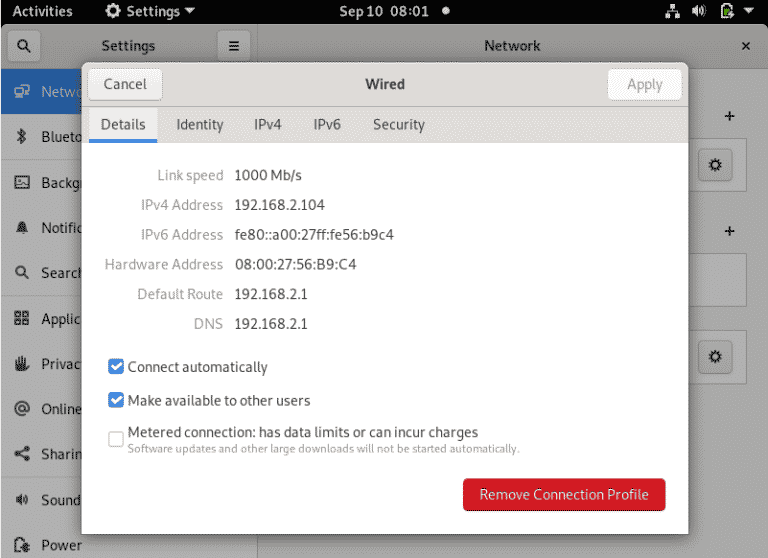This screenshot has height=558, width=768.
Task: Click the lower gear button in Network panel
Action: click(715, 357)
